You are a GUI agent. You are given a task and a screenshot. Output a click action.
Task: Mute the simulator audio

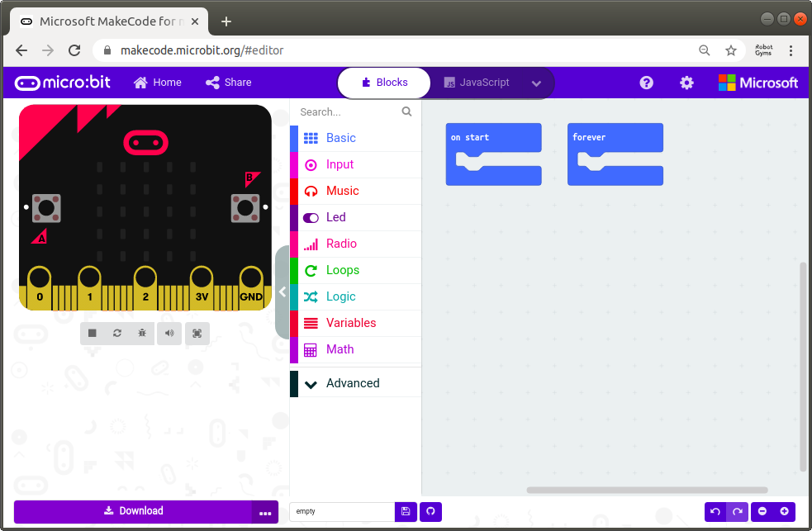(169, 334)
